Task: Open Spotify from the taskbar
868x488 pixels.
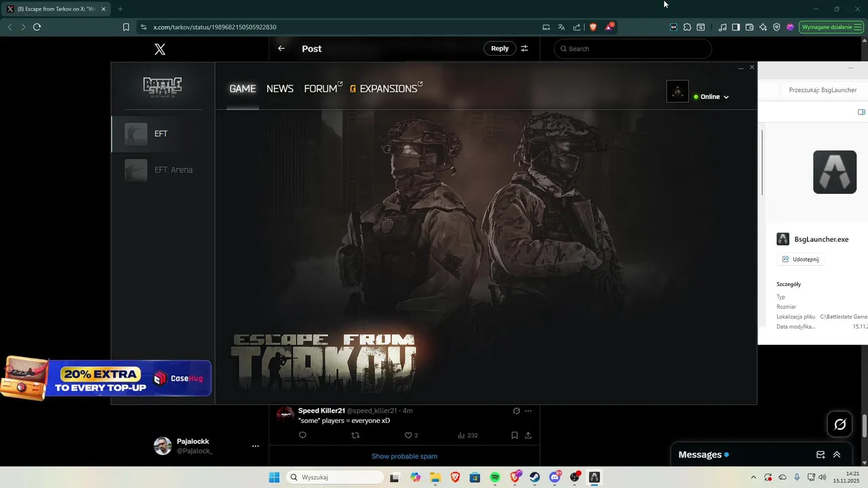Action: click(495, 477)
